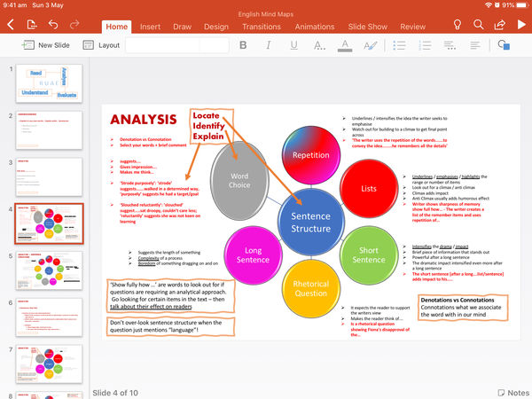Toggle Bold formatting
The height and width of the screenshot is (399, 532).
click(243, 45)
